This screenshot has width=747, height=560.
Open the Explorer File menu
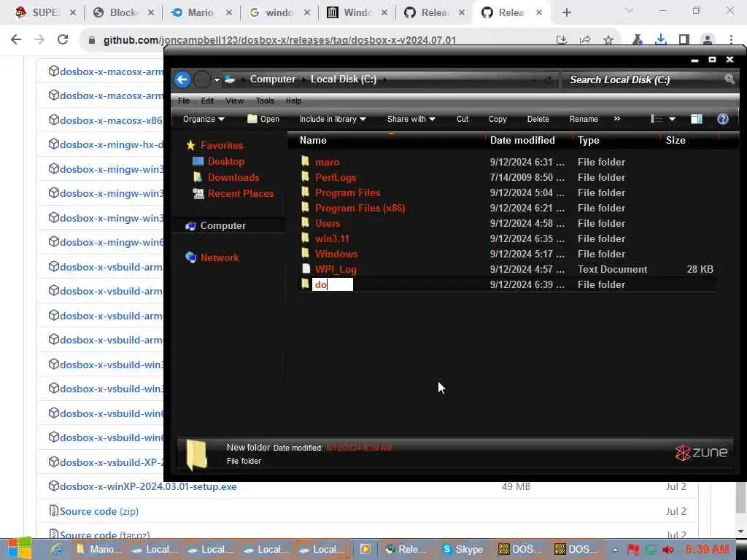(183, 101)
